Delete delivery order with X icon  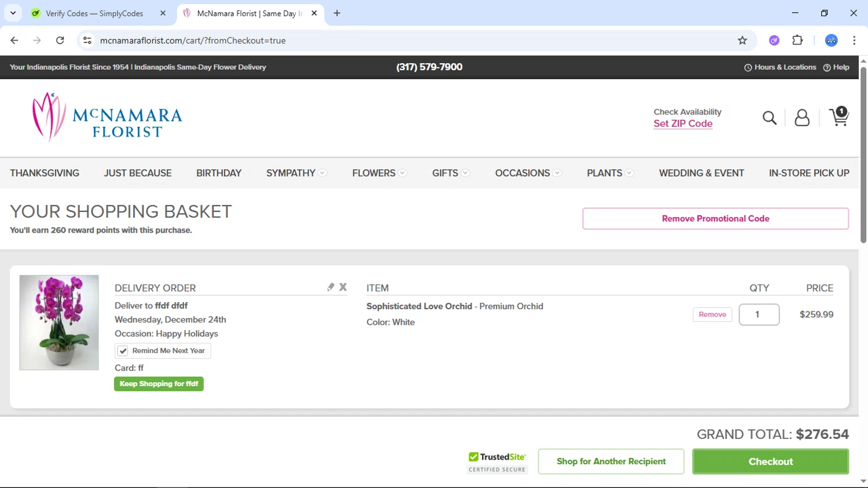coord(343,287)
